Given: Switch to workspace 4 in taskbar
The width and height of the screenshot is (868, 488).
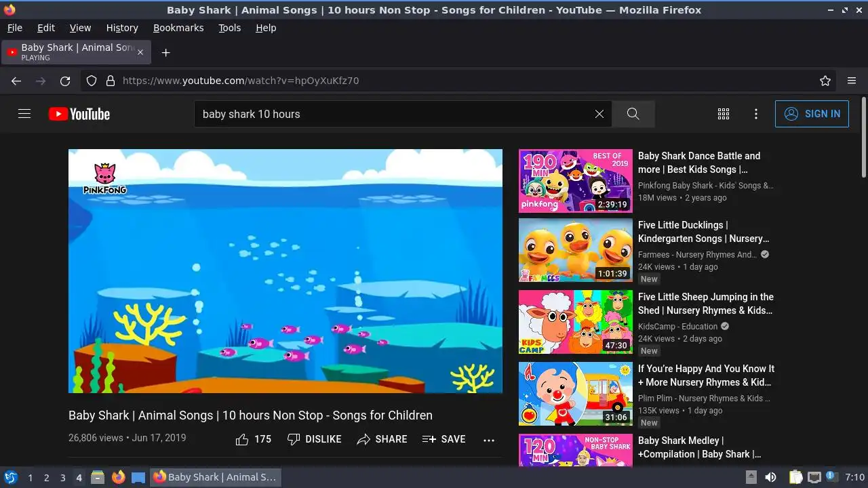Looking at the screenshot, I should tap(79, 478).
